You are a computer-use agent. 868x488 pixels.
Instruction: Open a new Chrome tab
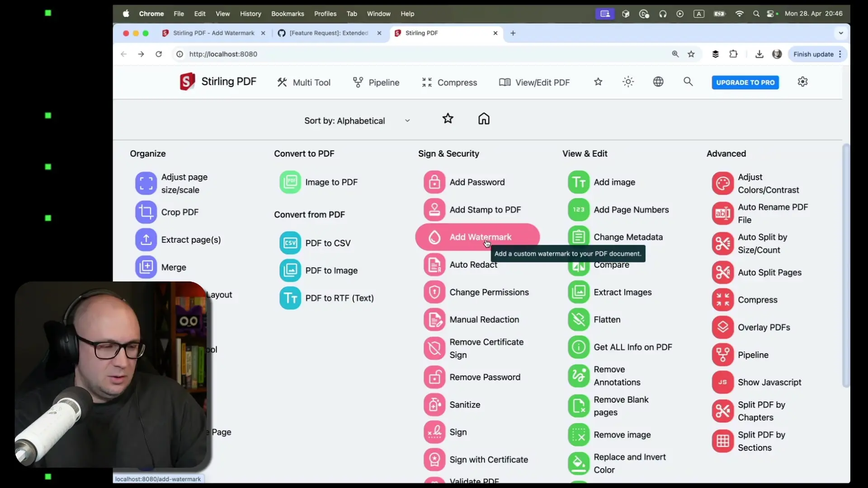click(513, 33)
